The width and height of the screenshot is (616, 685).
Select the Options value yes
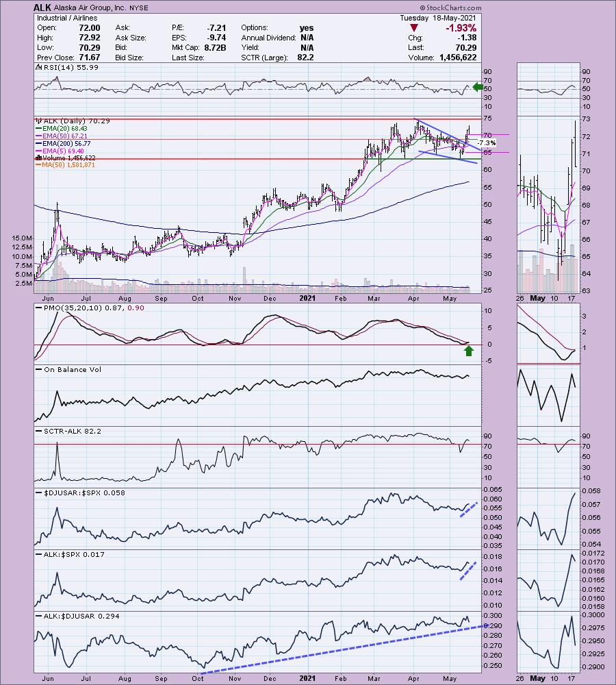[307, 27]
